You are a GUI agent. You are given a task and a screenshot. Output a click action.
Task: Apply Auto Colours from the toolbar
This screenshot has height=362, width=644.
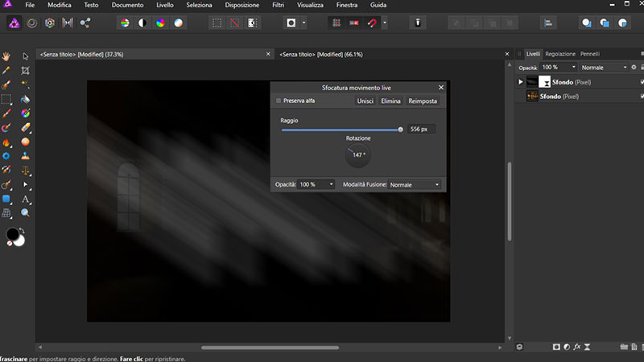click(160, 23)
